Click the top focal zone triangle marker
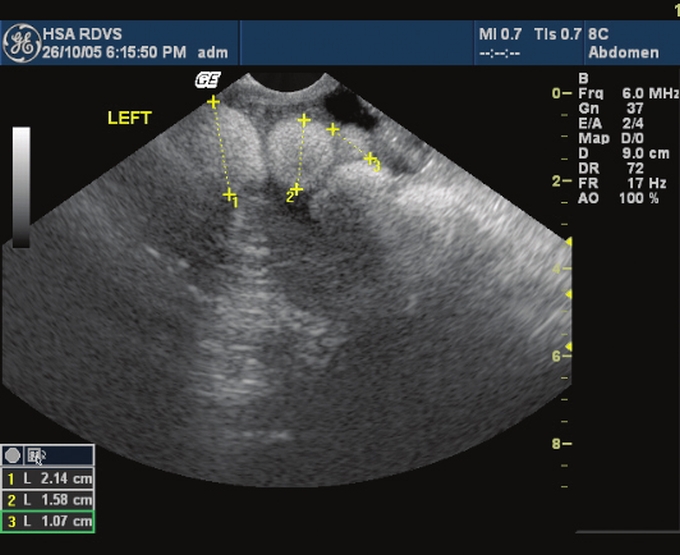 568,242
